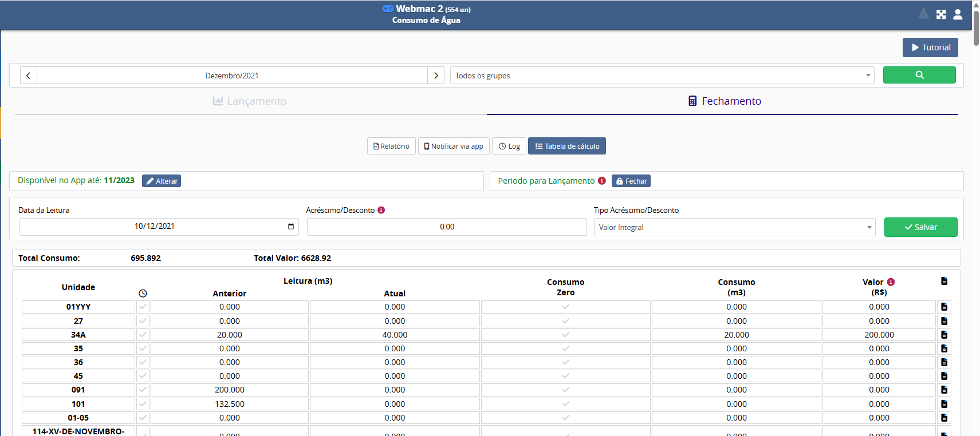Toggle check mark beside unit 45

click(x=143, y=376)
